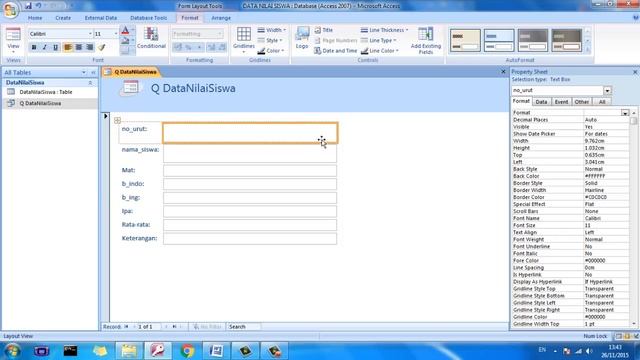Open Microsoft Word from the taskbar
The image size is (640, 360).
click(x=216, y=351)
